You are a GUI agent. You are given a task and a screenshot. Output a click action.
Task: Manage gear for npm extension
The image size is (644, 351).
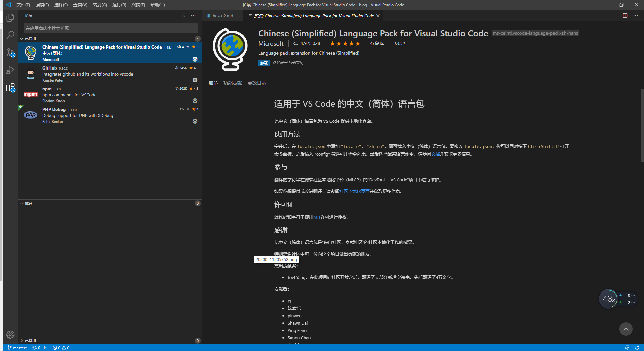tap(195, 101)
